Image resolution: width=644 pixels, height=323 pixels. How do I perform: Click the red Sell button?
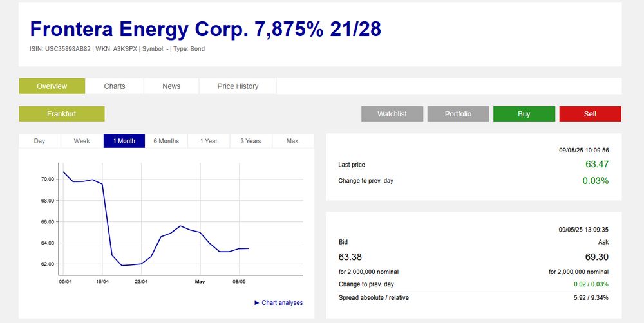590,114
